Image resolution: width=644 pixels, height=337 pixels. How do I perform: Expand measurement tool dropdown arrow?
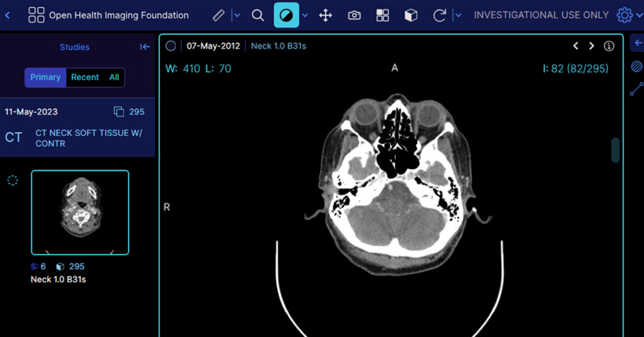(x=236, y=15)
